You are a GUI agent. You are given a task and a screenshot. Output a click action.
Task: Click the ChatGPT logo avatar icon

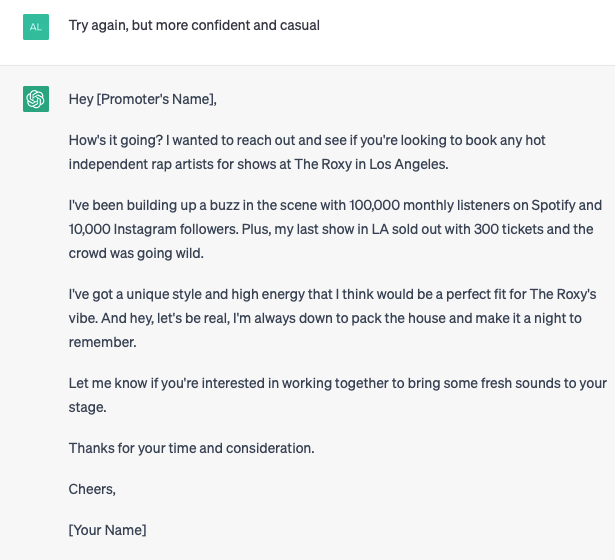pos(35,99)
